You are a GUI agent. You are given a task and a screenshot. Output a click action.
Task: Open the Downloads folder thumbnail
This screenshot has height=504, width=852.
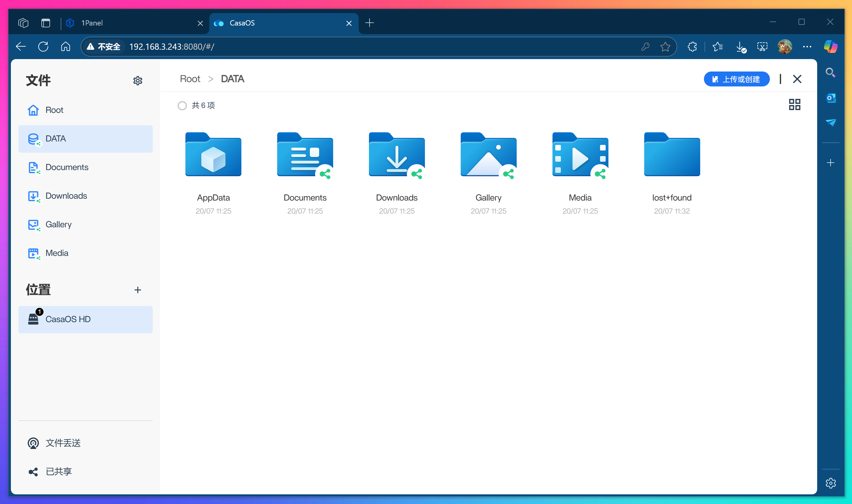click(396, 155)
